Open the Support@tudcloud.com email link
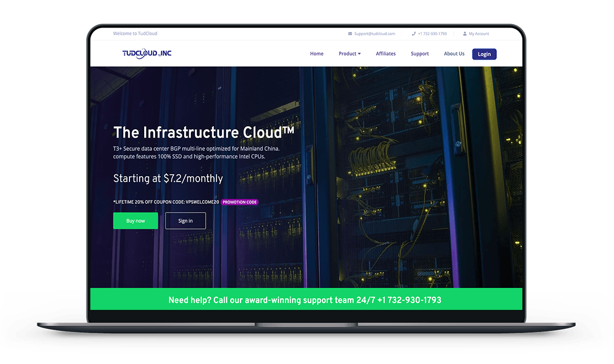 click(x=375, y=34)
